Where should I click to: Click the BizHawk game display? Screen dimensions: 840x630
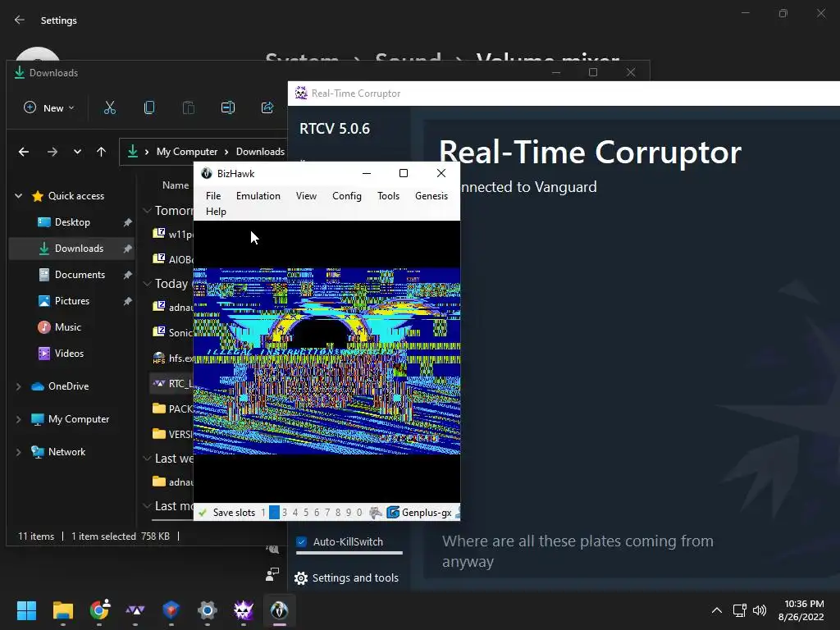tap(326, 361)
